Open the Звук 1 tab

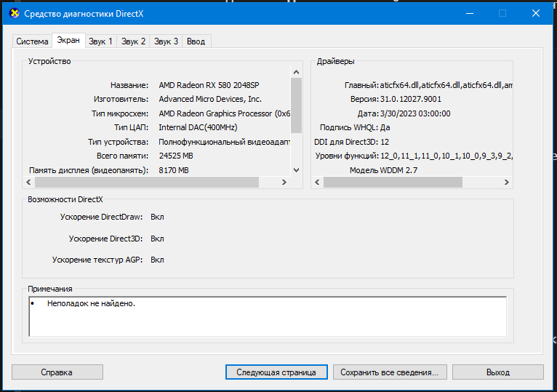[100, 41]
